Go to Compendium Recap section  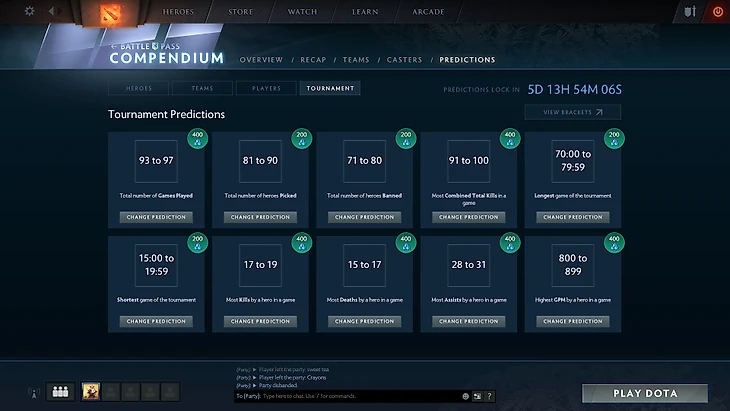tap(313, 60)
